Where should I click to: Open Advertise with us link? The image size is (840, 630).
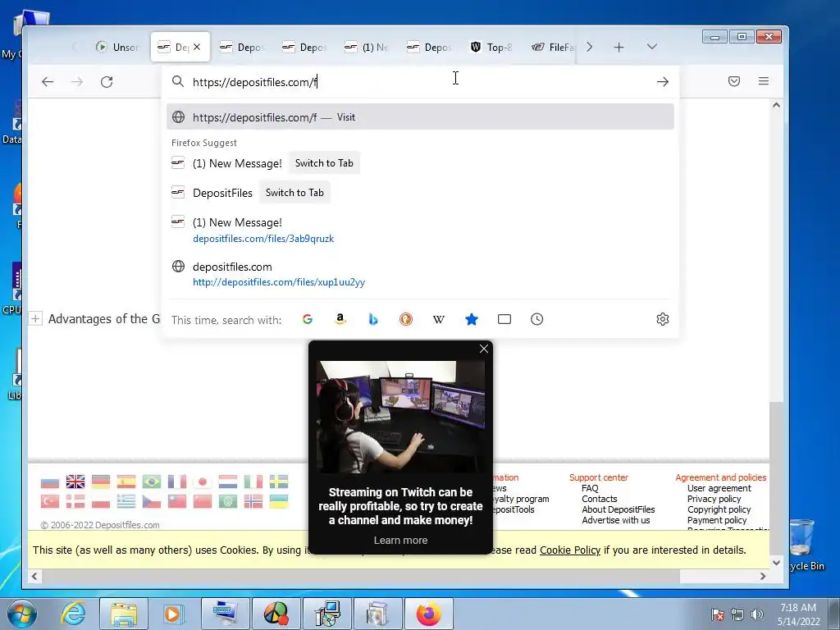click(x=615, y=520)
